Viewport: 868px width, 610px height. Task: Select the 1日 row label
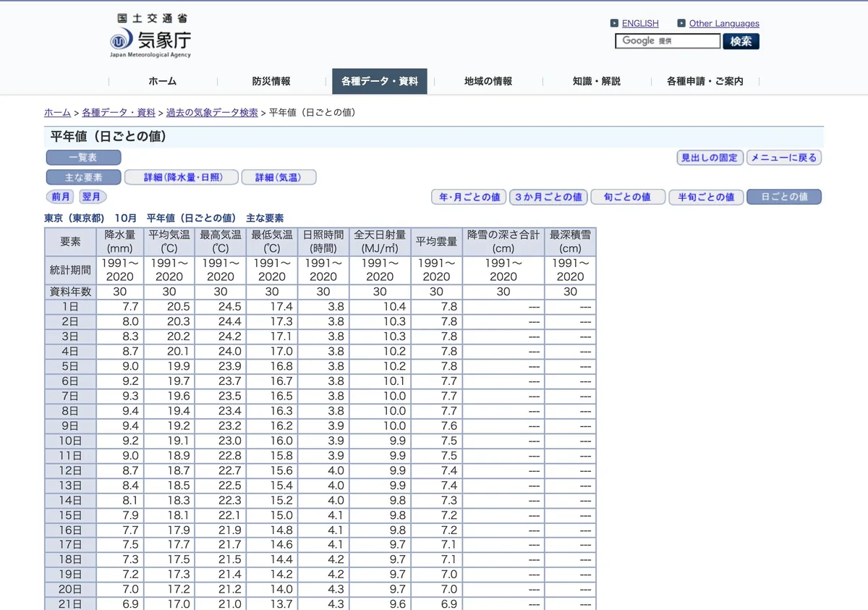(70, 307)
